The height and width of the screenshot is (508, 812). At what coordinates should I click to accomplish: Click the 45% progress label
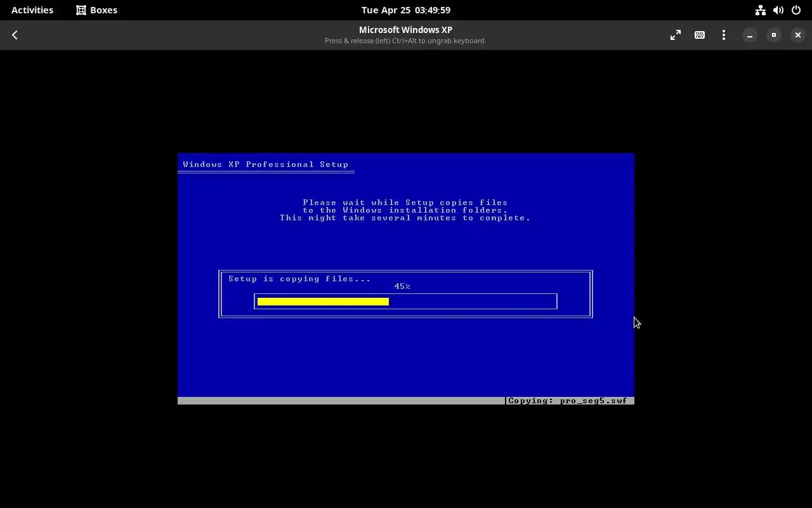click(402, 286)
